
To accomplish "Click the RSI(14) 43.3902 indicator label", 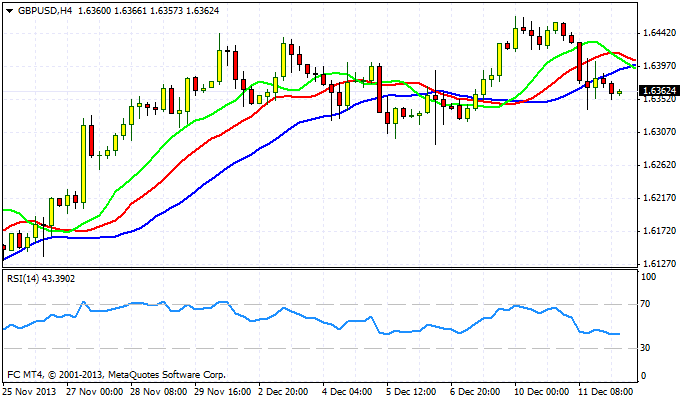I will pyautogui.click(x=41, y=279).
